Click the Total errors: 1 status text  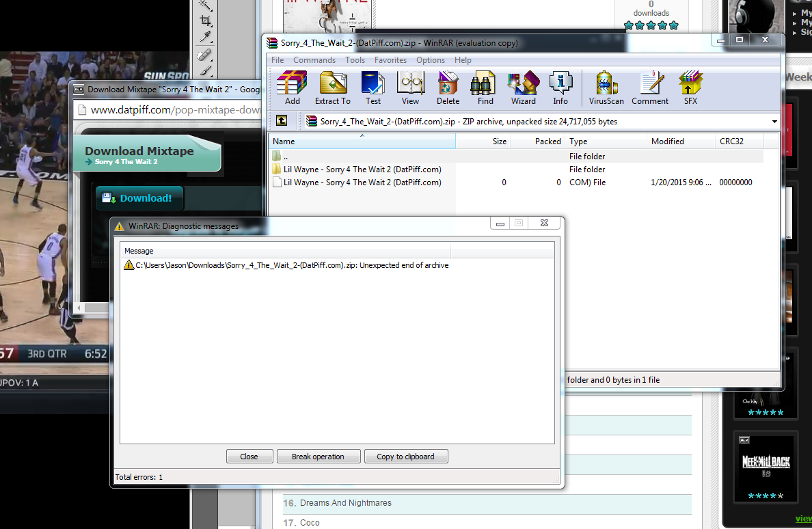[139, 477]
